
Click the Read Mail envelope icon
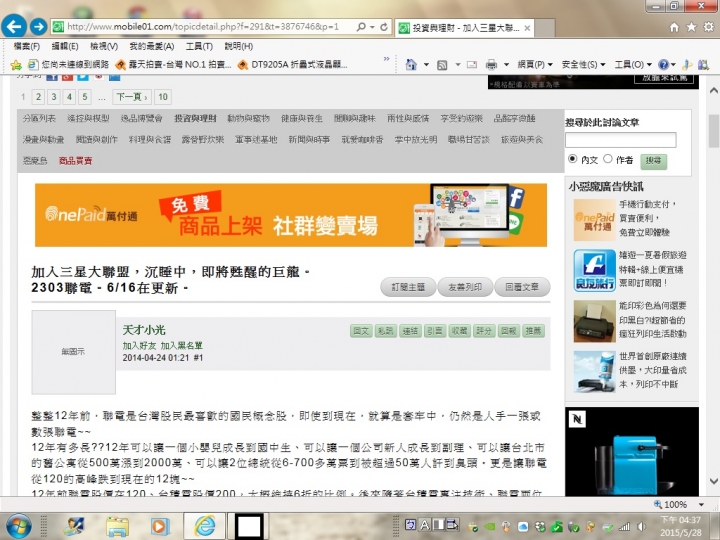(472, 65)
